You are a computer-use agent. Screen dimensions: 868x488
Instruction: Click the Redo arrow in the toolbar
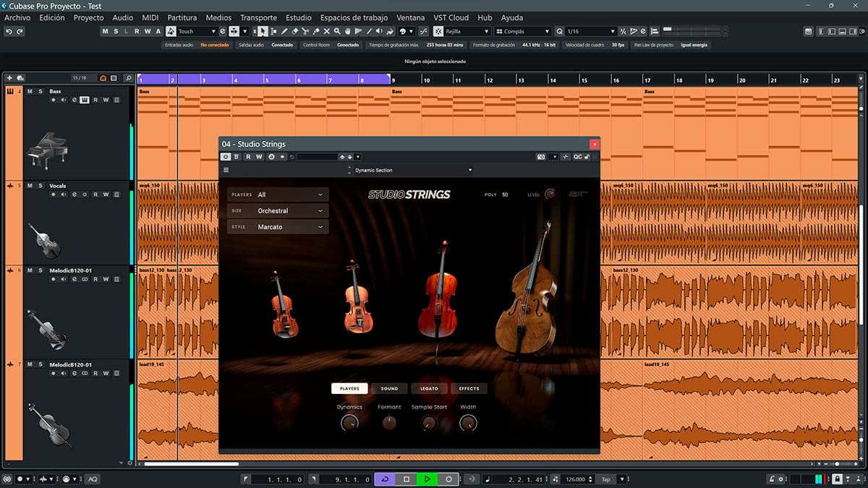coord(20,31)
